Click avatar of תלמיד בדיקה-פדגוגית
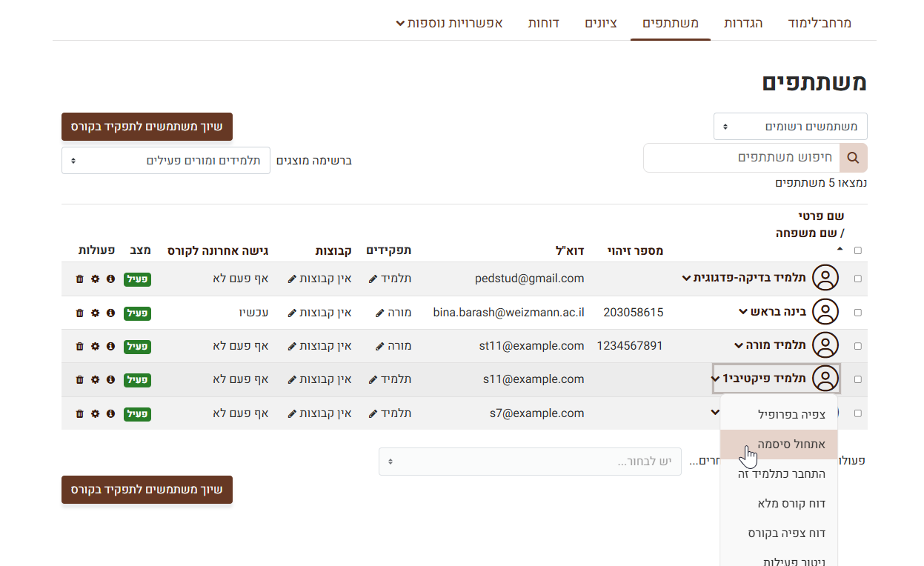924x566 pixels. pyautogui.click(x=825, y=279)
